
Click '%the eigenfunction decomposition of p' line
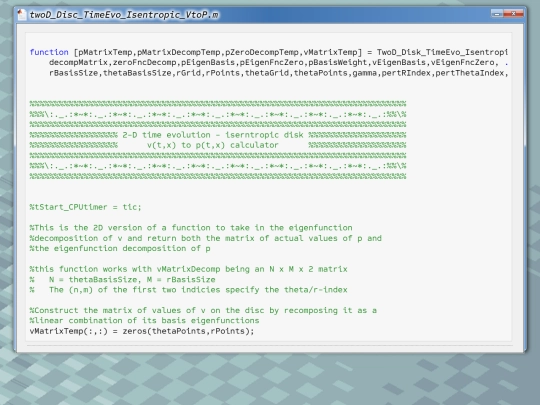120,248
